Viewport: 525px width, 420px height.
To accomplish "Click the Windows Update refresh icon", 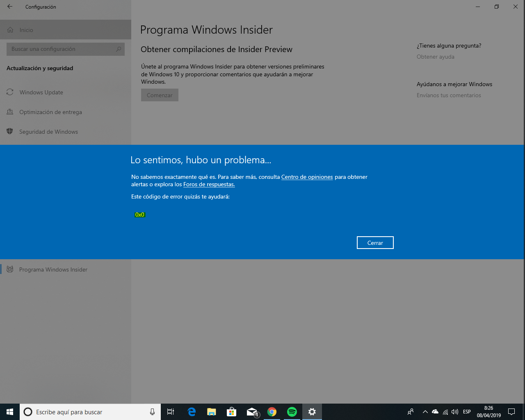I will 10,92.
